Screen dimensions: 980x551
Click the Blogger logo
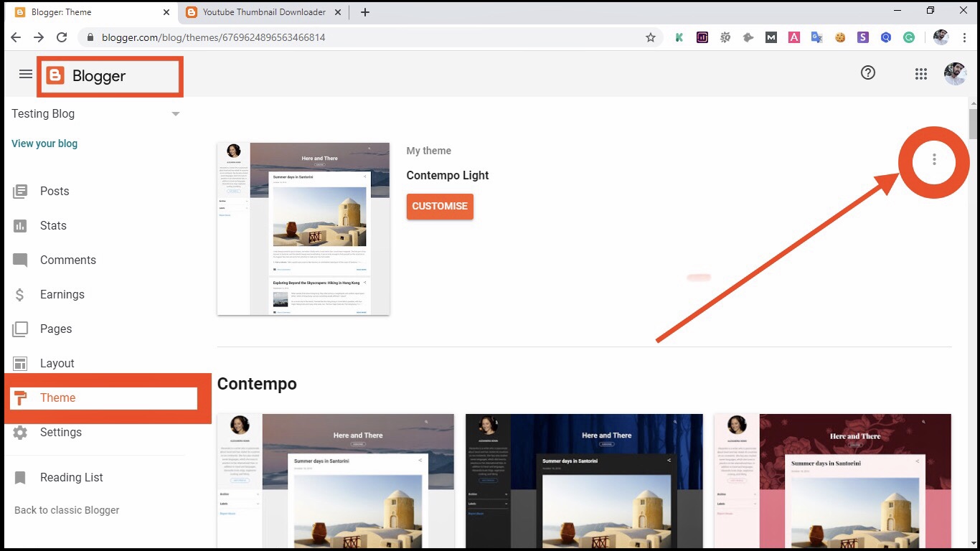coord(86,76)
